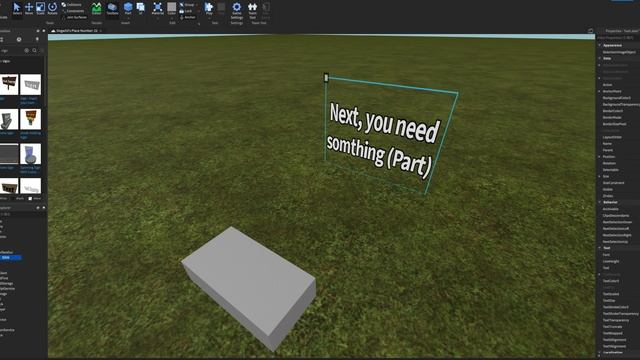Pick the dark flat sign thumbnail
The height and width of the screenshot is (360, 640).
click(9, 154)
